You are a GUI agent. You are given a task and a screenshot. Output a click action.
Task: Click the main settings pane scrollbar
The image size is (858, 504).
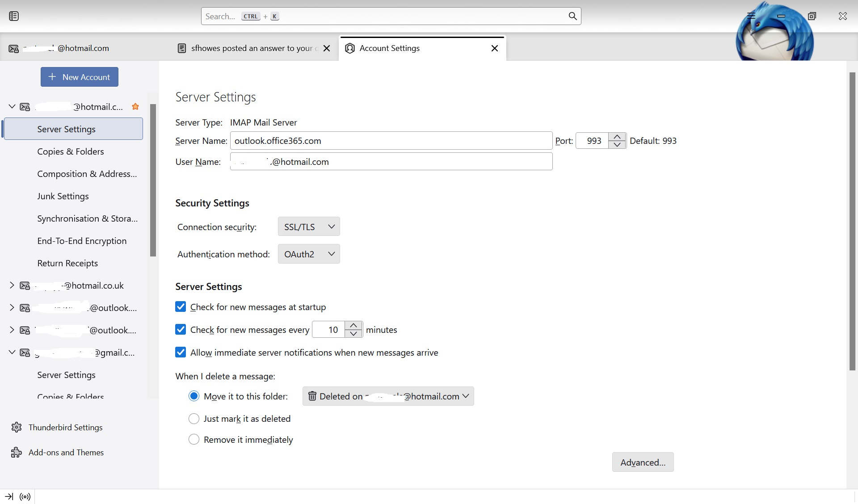[x=852, y=221]
